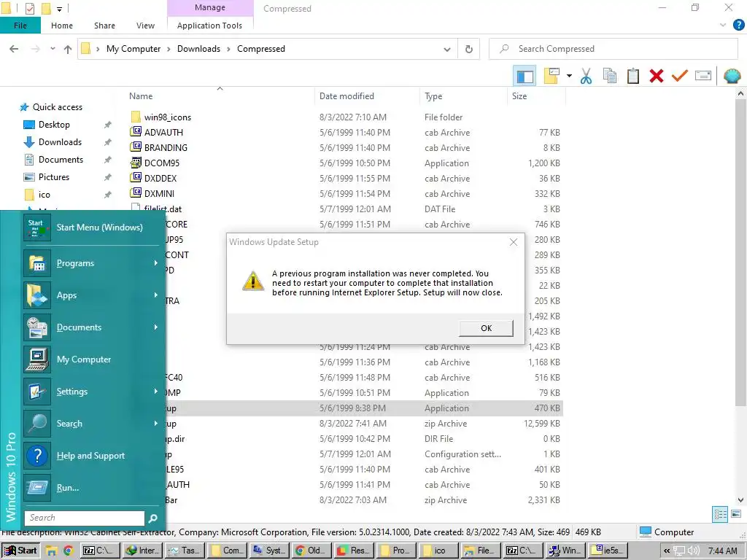
Task: Toggle the navigation pane button
Action: pyautogui.click(x=525, y=76)
